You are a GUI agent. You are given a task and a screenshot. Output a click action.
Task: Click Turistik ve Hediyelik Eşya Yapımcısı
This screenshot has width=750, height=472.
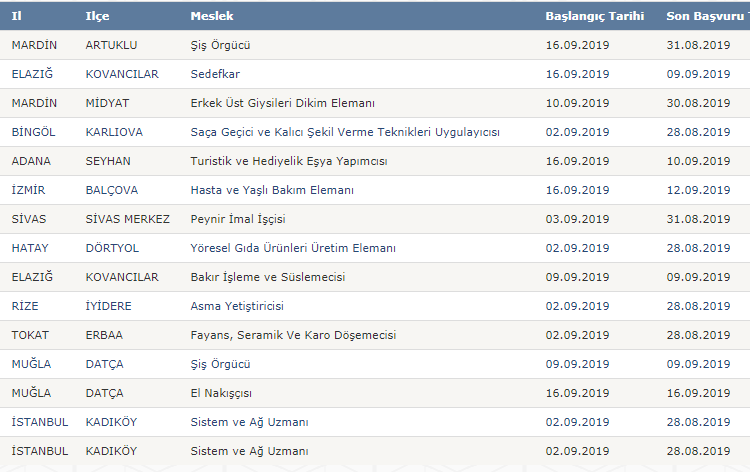[289, 161]
